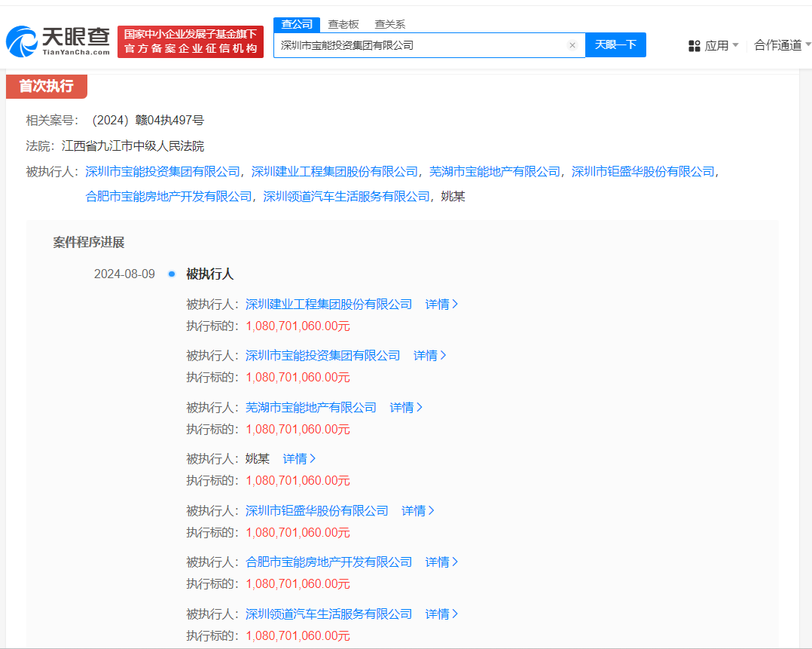Clear the search box with the × icon

tap(572, 44)
